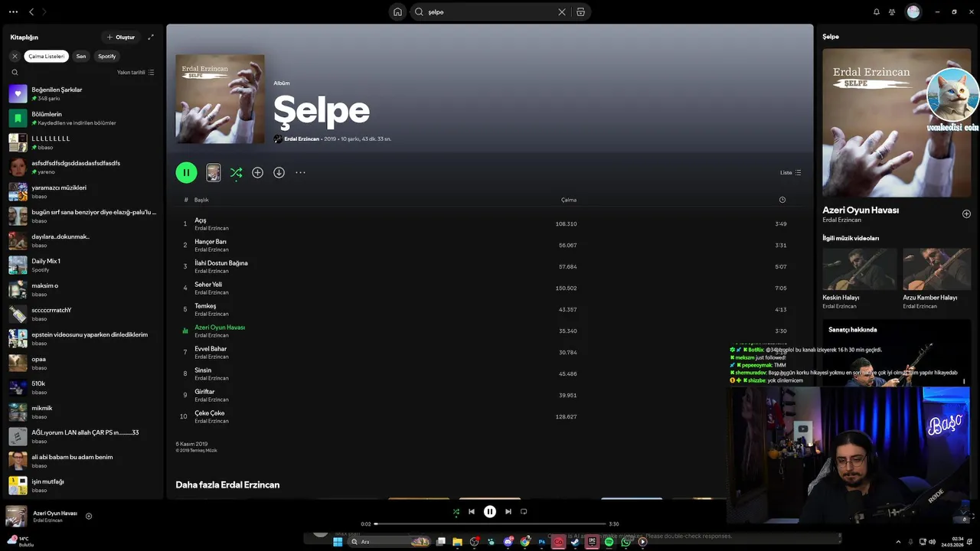Add album to library plus icon
The image size is (980, 551).
coord(257,173)
